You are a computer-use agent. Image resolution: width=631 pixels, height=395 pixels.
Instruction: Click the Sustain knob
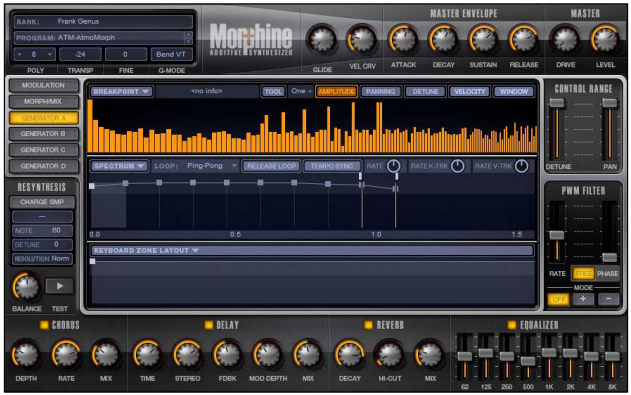[483, 39]
